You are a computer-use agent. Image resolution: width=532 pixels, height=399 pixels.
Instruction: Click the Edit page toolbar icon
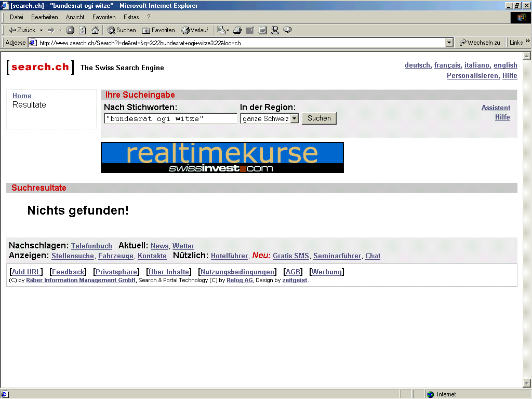click(250, 30)
